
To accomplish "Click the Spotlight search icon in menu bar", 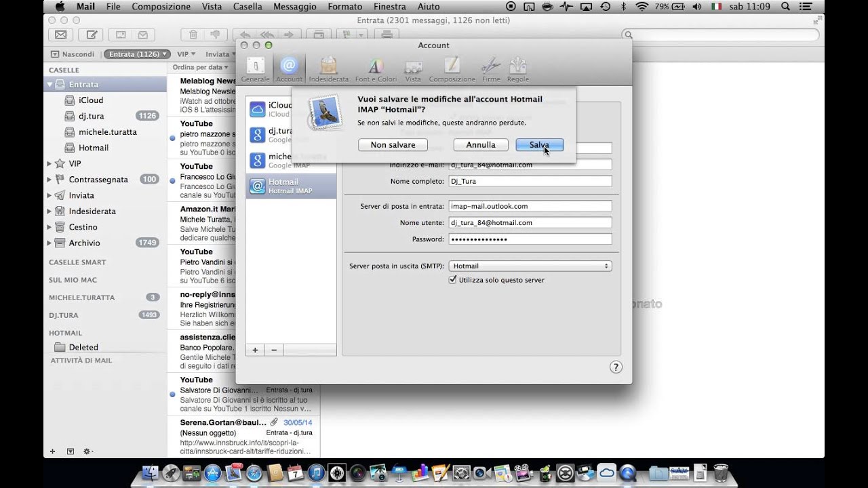I will point(785,6).
